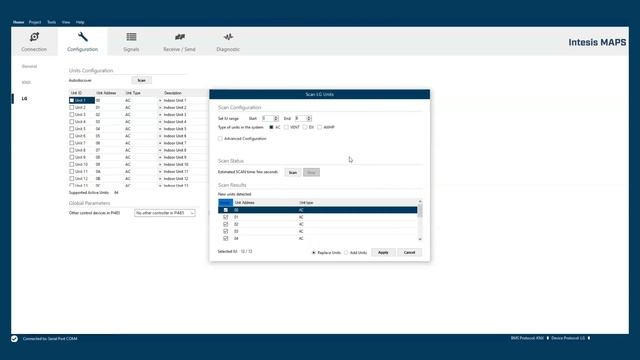Click arrow beside Indoor Unit 7 description
Image resolution: width=640 pixels, height=360 pixels.
point(160,143)
